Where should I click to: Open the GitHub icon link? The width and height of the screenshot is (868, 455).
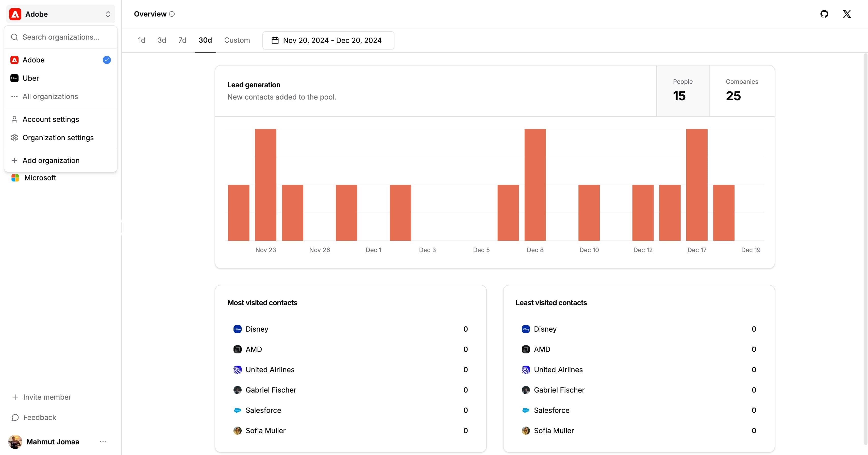click(x=824, y=14)
